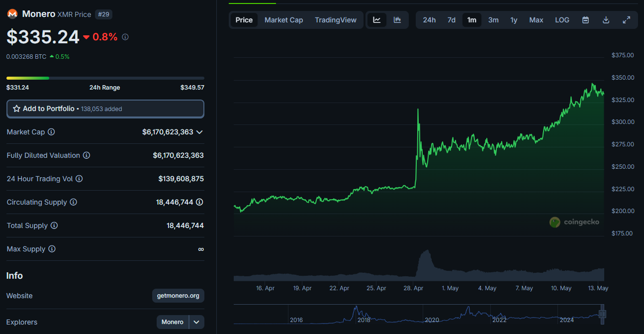Select the Max time range
The width and height of the screenshot is (644, 334).
click(536, 20)
